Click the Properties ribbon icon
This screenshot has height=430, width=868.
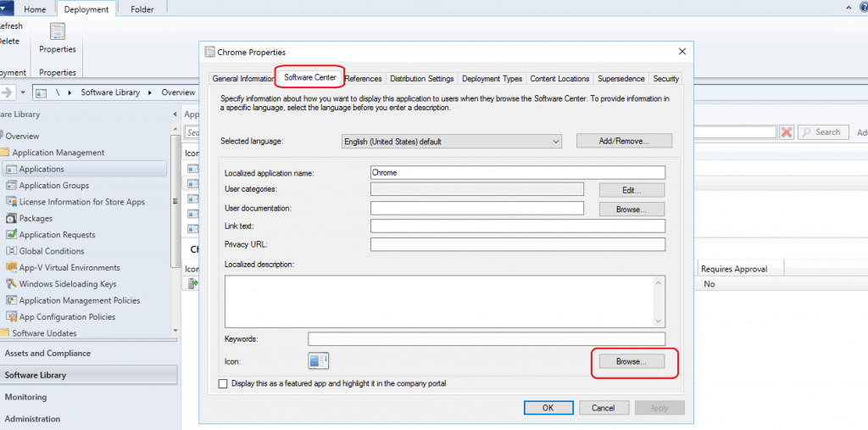[x=58, y=31]
